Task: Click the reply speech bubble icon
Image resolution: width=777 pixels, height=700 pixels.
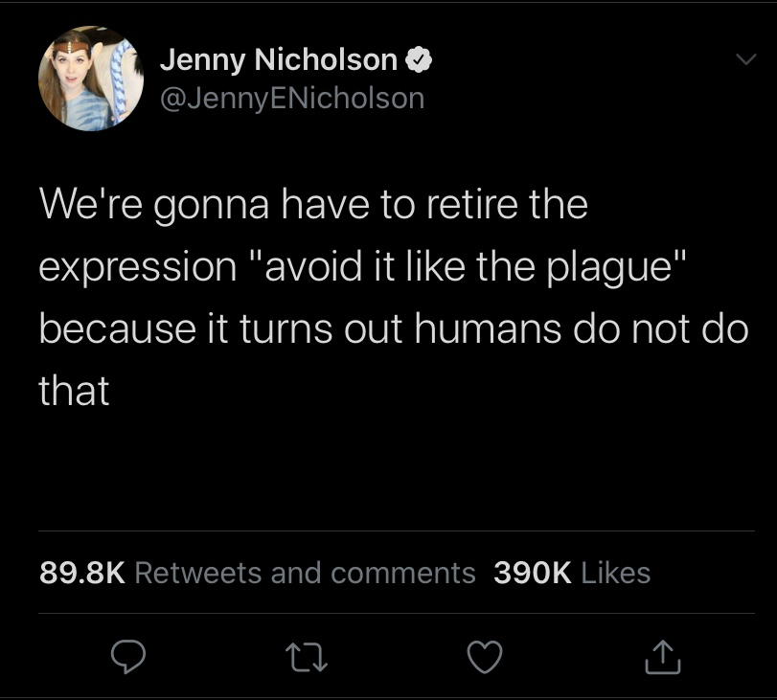Action: click(126, 658)
